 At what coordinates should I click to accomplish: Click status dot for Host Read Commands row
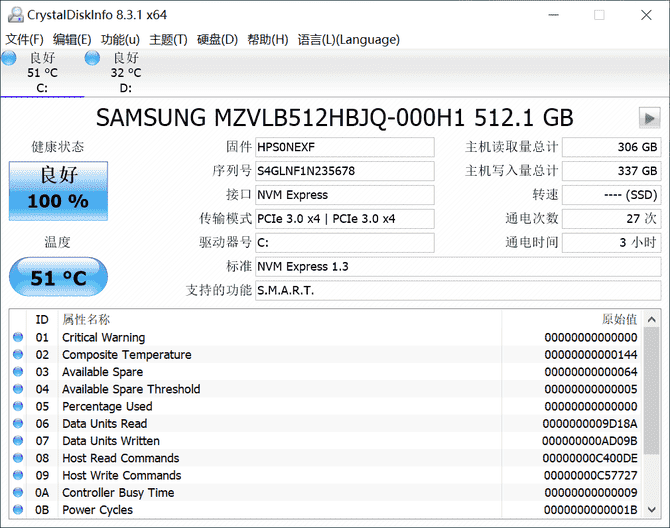(x=18, y=458)
